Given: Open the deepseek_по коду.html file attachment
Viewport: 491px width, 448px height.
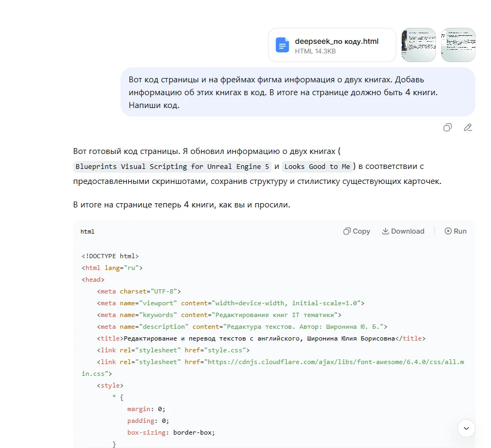Looking at the screenshot, I should [332, 45].
